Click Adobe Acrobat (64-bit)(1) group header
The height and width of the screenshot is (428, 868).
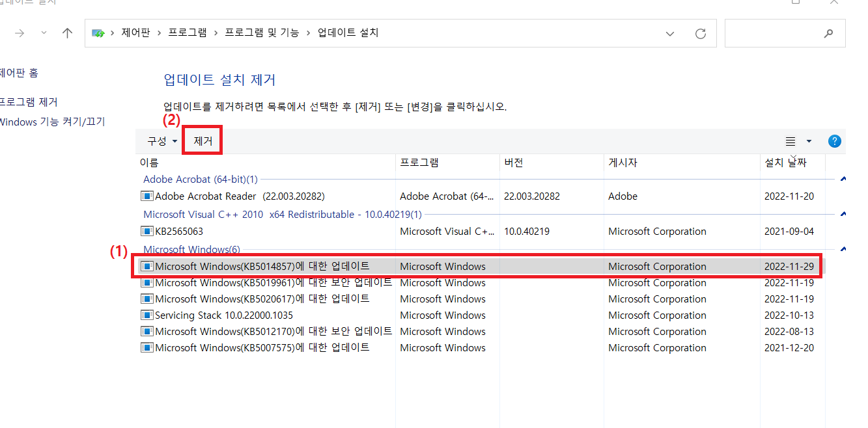tap(201, 179)
